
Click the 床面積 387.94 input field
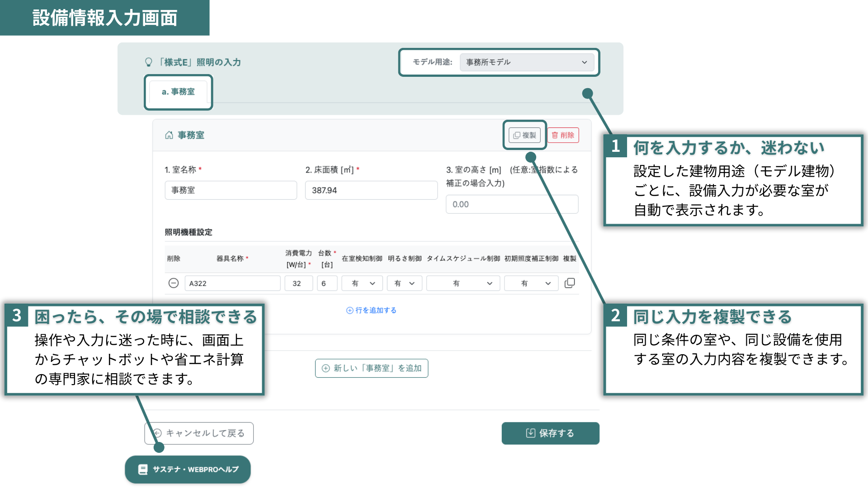tap(371, 190)
